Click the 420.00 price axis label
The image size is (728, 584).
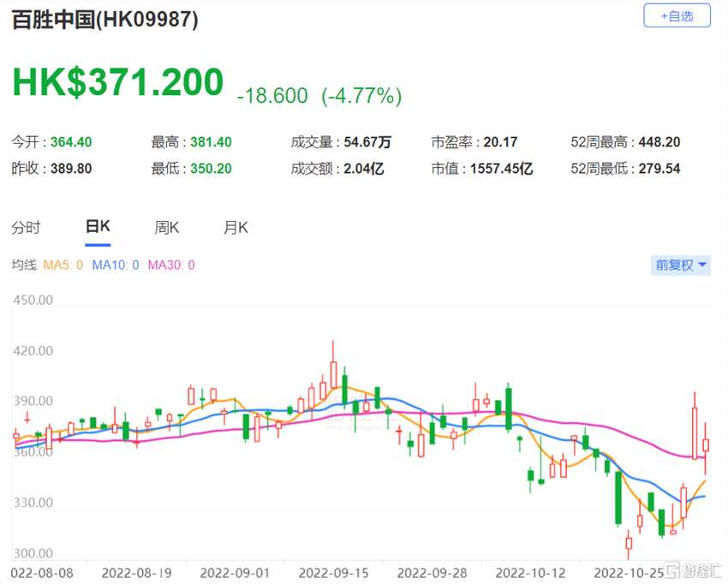33,350
